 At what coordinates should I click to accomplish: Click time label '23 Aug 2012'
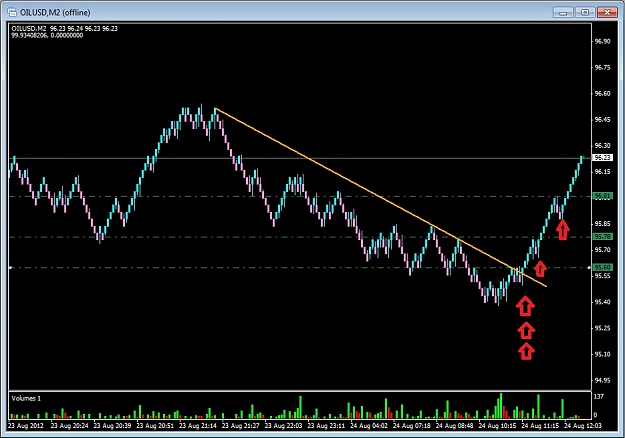point(26,426)
